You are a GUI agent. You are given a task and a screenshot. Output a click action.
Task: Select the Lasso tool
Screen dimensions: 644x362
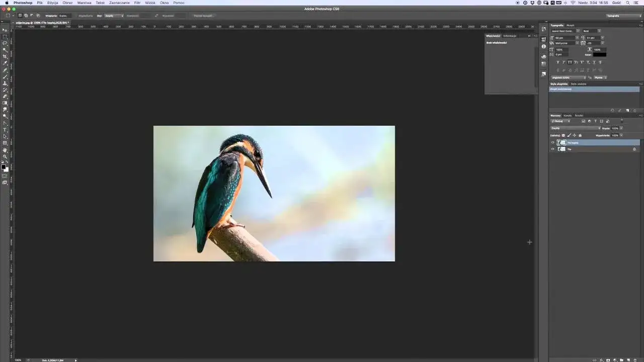coord(5,43)
